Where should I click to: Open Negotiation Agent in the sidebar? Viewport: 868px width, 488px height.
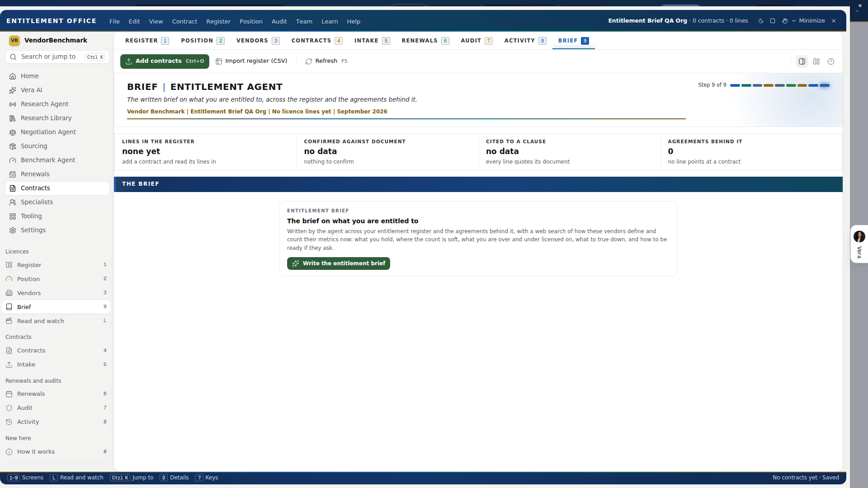(57, 132)
